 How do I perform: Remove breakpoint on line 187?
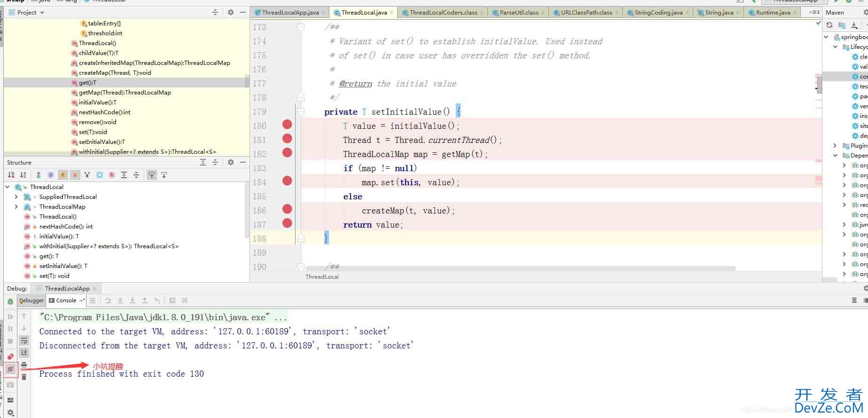pyautogui.click(x=287, y=223)
